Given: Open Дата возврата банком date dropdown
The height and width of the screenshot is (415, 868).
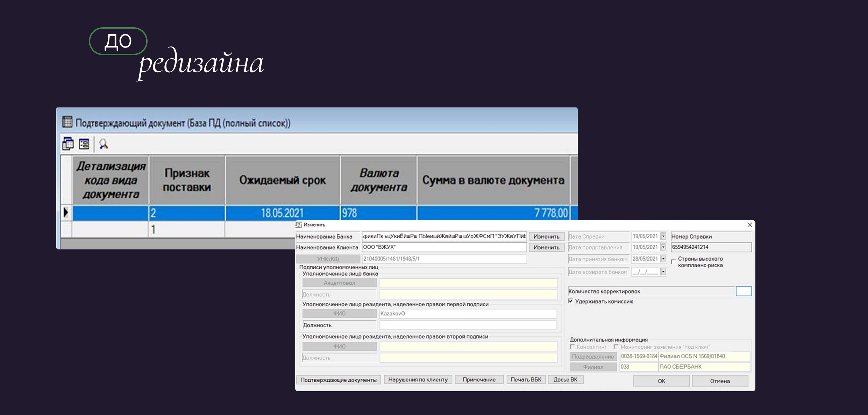Looking at the screenshot, I should tap(663, 272).
